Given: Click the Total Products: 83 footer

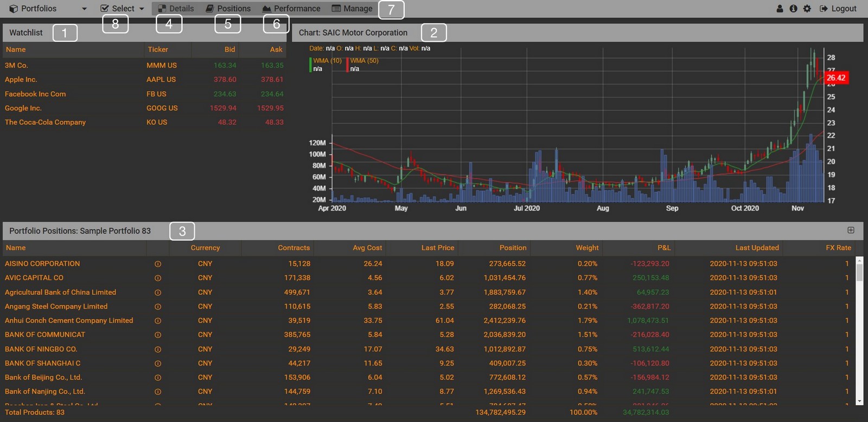Looking at the screenshot, I should [35, 413].
